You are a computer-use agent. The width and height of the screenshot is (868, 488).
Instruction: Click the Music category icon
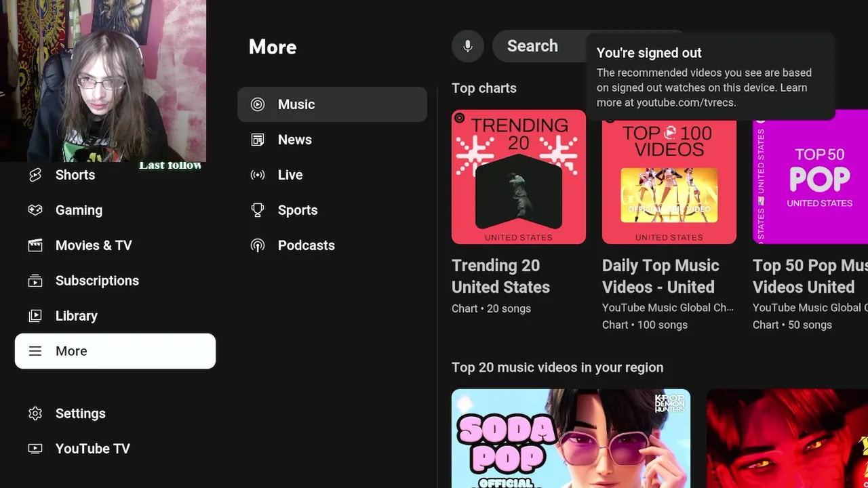(x=258, y=104)
